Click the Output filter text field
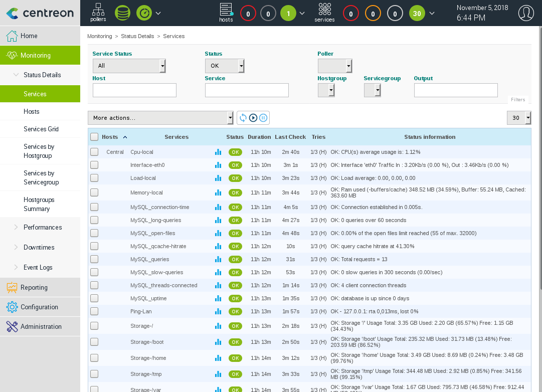The height and width of the screenshot is (392, 542). click(x=455, y=90)
